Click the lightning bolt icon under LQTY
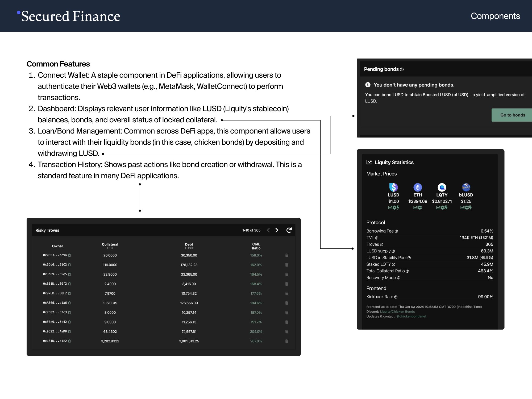The image size is (532, 399). click(x=446, y=208)
